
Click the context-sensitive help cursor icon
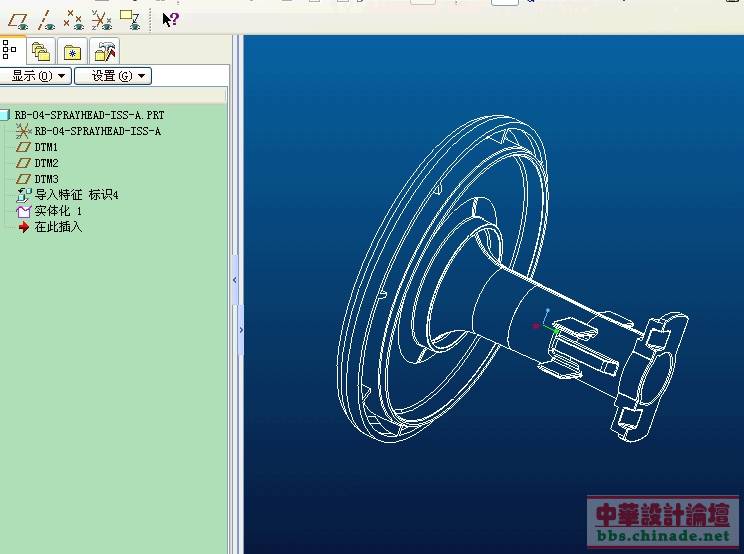click(170, 18)
